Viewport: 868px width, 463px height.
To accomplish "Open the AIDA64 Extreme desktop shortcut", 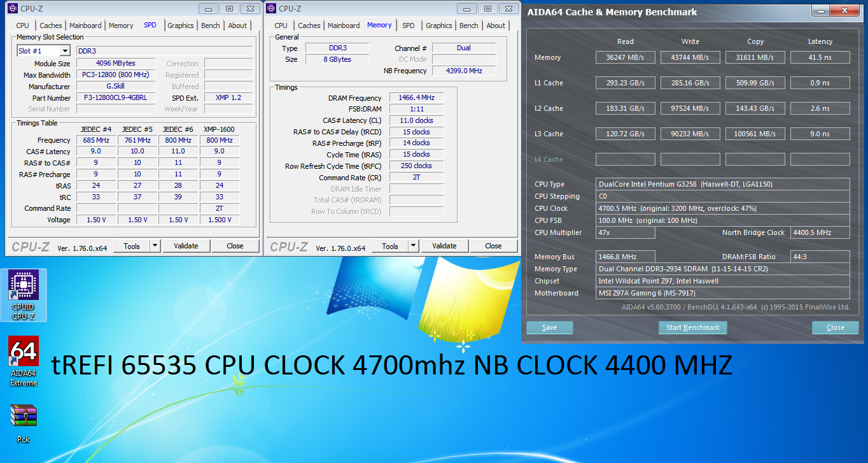I will pyautogui.click(x=24, y=361).
